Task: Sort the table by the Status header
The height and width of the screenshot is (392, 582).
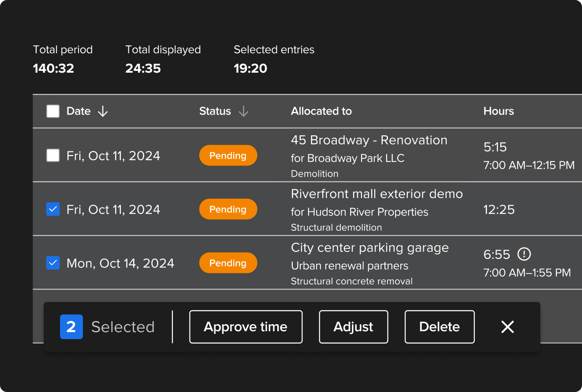Action: coord(215,111)
